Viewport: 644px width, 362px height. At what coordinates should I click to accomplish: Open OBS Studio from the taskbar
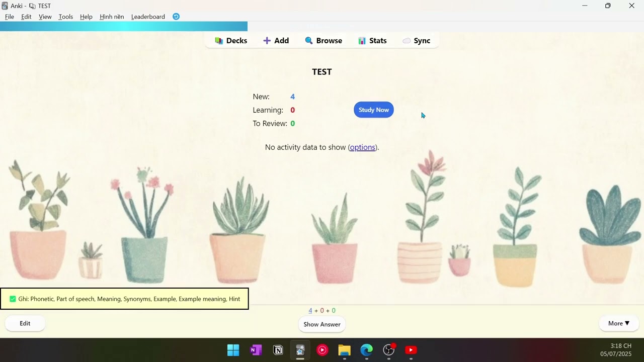click(389, 350)
